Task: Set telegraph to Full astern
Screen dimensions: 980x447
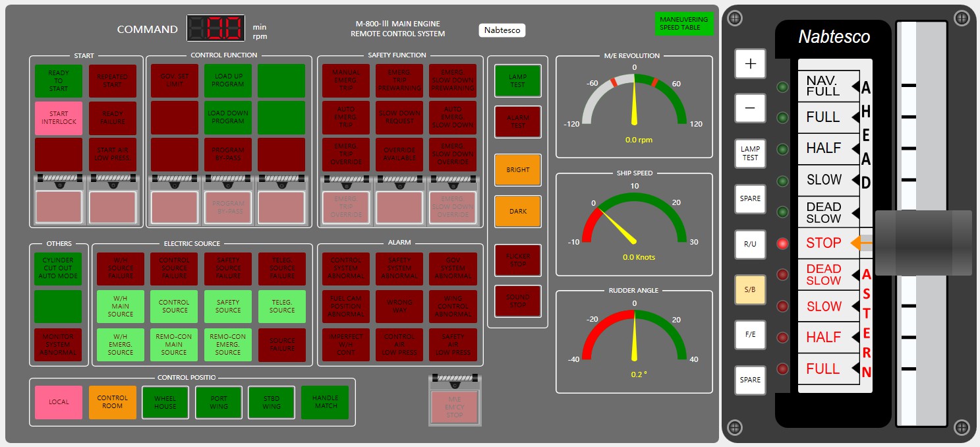Action: click(828, 369)
